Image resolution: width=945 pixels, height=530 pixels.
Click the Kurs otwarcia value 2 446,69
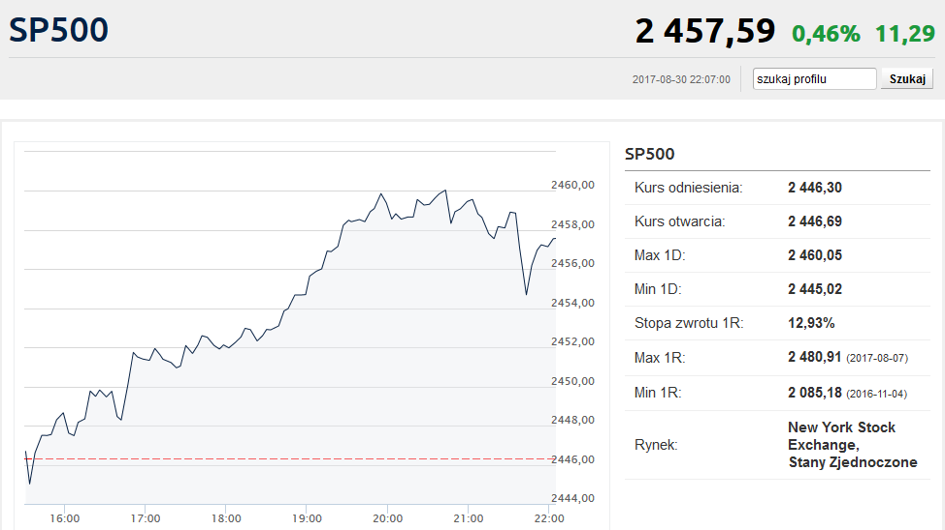pos(815,221)
